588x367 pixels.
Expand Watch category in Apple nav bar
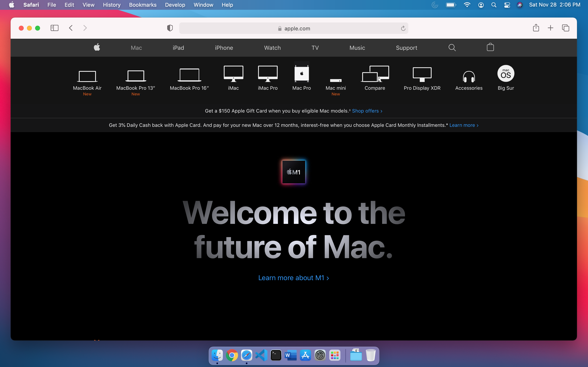point(272,47)
